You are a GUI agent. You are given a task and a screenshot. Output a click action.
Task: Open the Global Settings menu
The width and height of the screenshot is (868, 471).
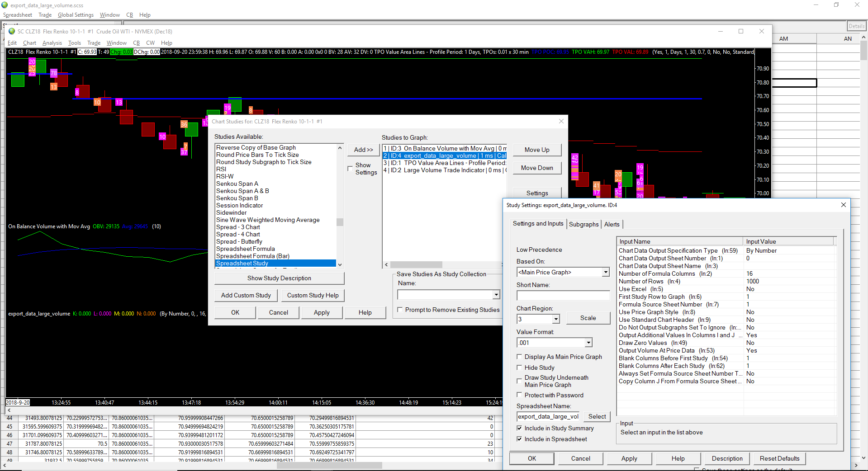(x=76, y=15)
